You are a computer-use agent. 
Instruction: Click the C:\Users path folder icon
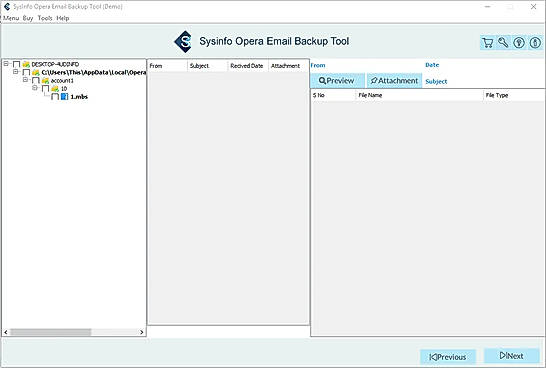[x=36, y=72]
